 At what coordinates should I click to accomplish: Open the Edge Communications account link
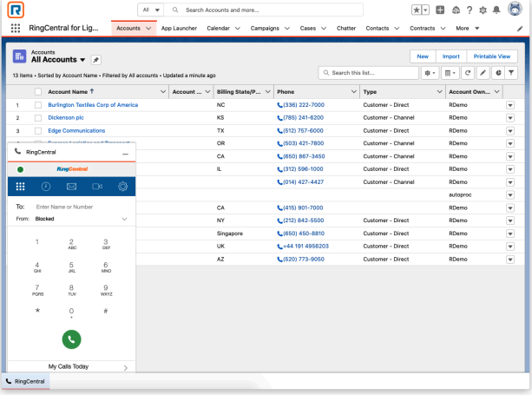click(x=76, y=130)
